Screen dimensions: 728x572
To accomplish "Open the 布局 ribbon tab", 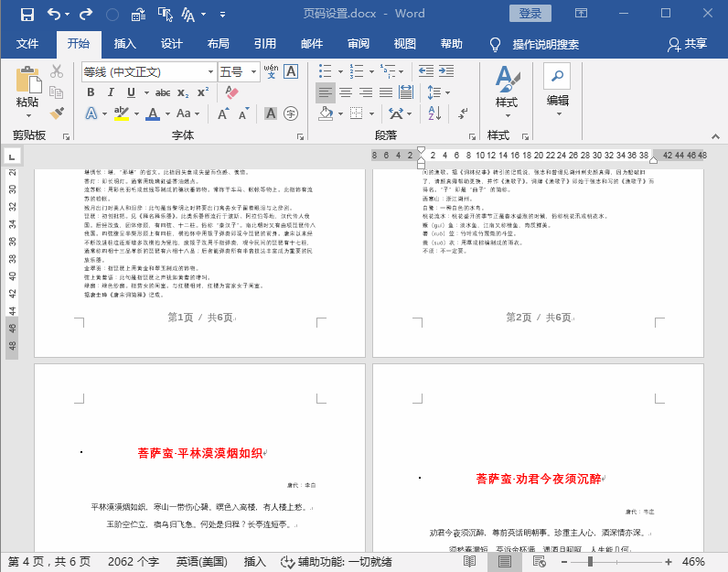I will (x=219, y=44).
